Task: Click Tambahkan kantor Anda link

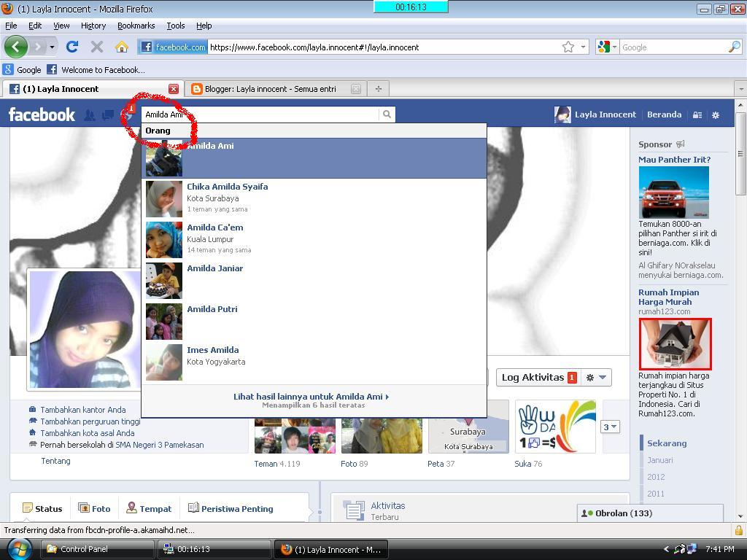Action: [83, 410]
